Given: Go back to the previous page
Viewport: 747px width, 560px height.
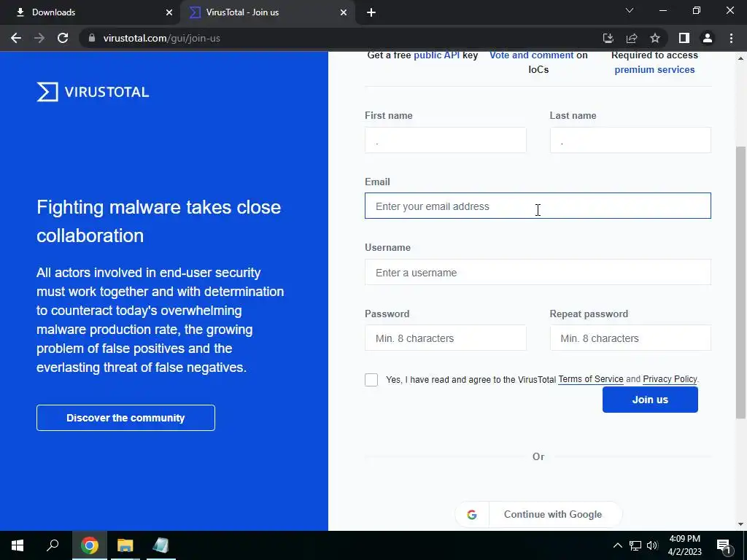Looking at the screenshot, I should click(16, 38).
